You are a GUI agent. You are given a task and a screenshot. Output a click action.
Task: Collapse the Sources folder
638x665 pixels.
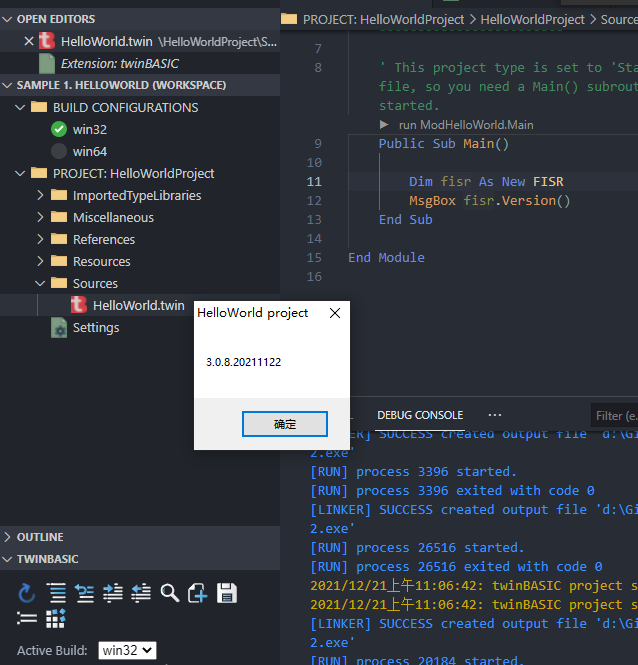pos(40,283)
